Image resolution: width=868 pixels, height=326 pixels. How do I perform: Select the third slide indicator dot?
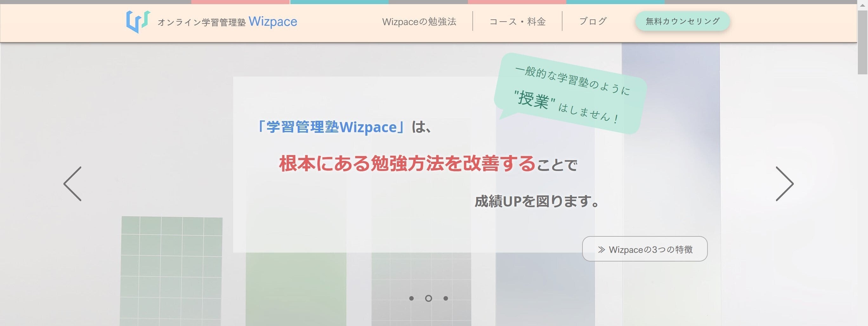coord(445,298)
